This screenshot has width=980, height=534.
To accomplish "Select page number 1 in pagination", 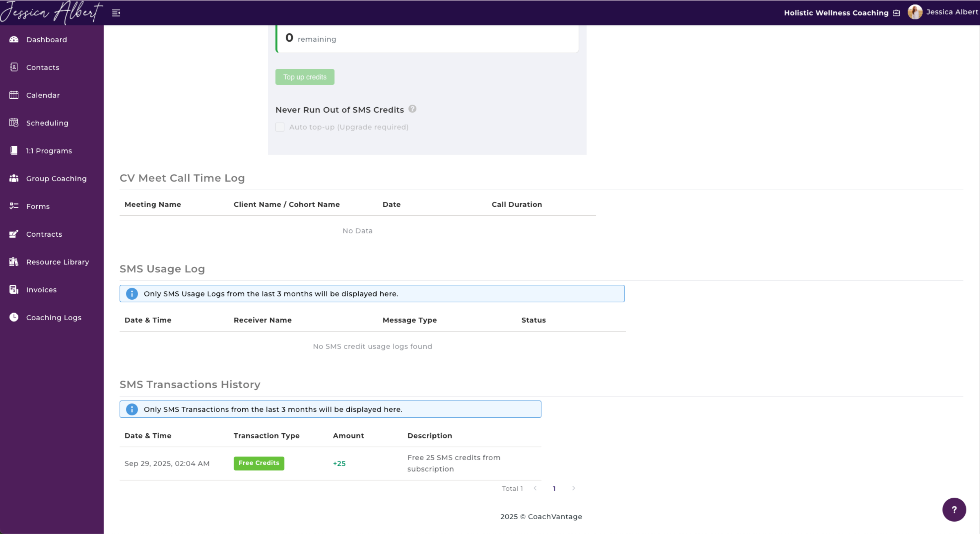I will [554, 489].
